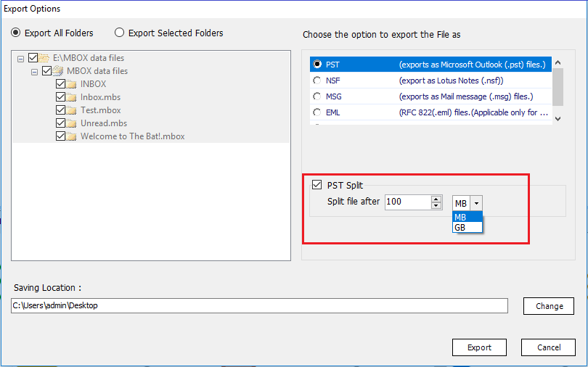
Task: Click the Welcome to The Bat!.mbox folder icon
Action: pyautogui.click(x=71, y=136)
